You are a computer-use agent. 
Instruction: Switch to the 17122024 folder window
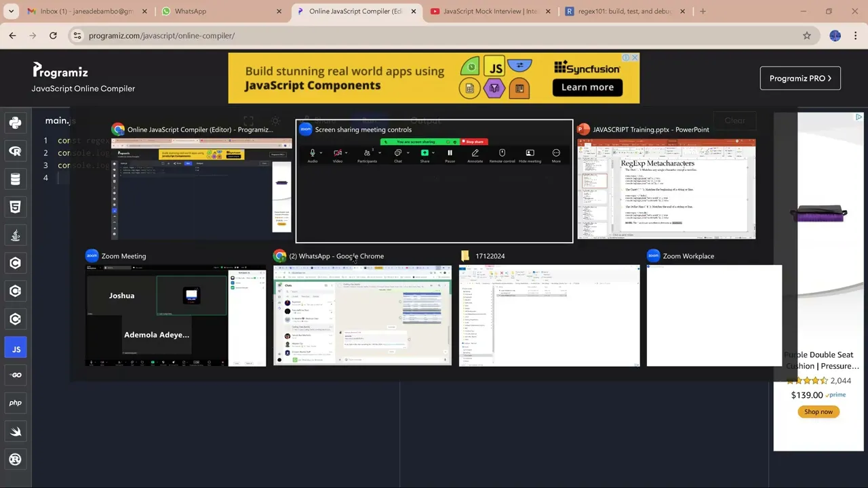tap(549, 308)
